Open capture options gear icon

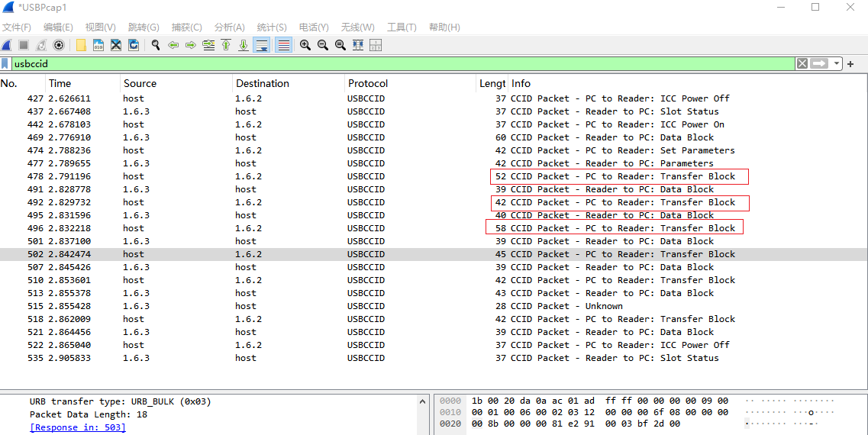[x=58, y=45]
